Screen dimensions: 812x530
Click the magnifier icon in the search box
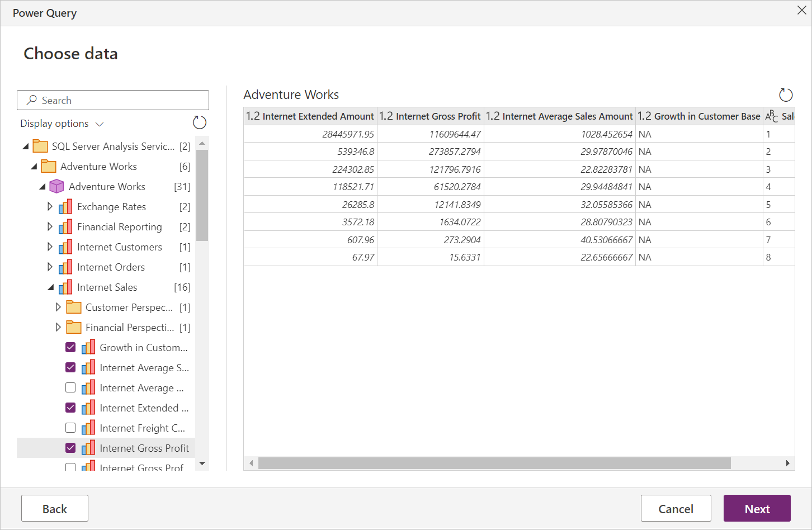tap(32, 100)
